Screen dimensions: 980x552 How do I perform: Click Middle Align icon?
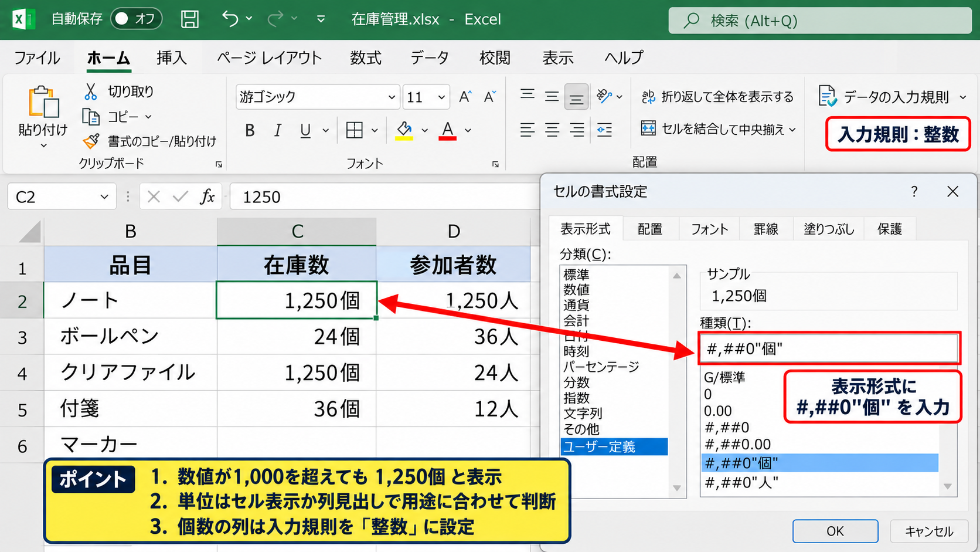(552, 96)
